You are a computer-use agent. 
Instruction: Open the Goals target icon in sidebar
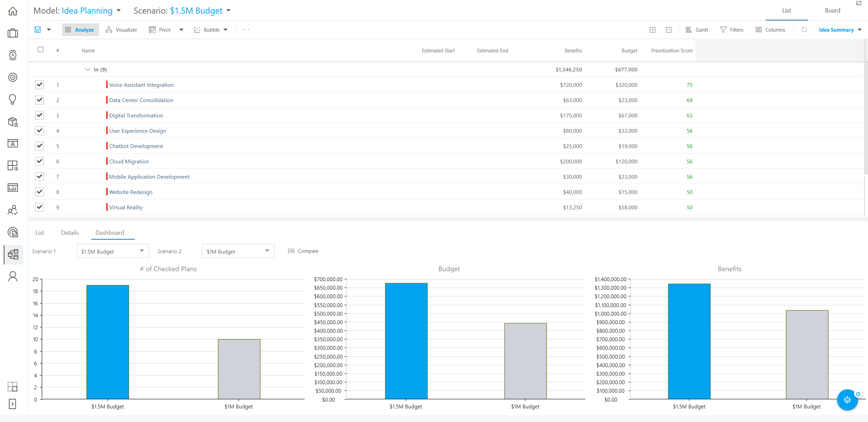click(13, 77)
